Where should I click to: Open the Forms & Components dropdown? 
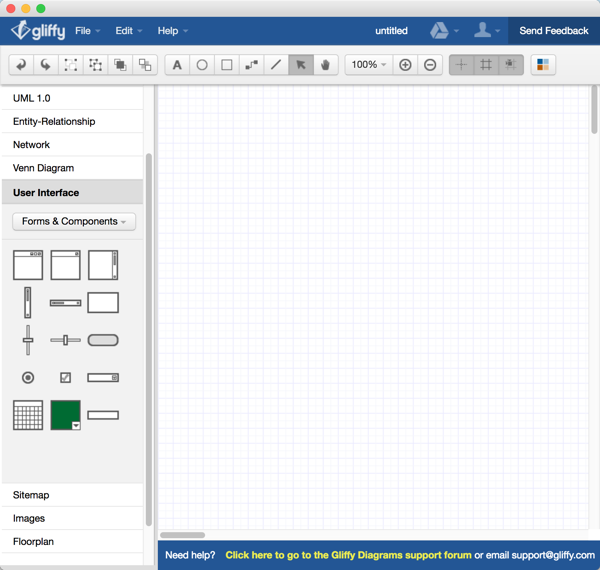[74, 221]
